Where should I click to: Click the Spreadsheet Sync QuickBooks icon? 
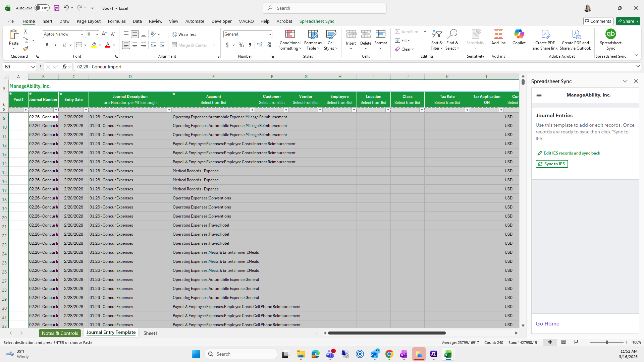tap(610, 34)
